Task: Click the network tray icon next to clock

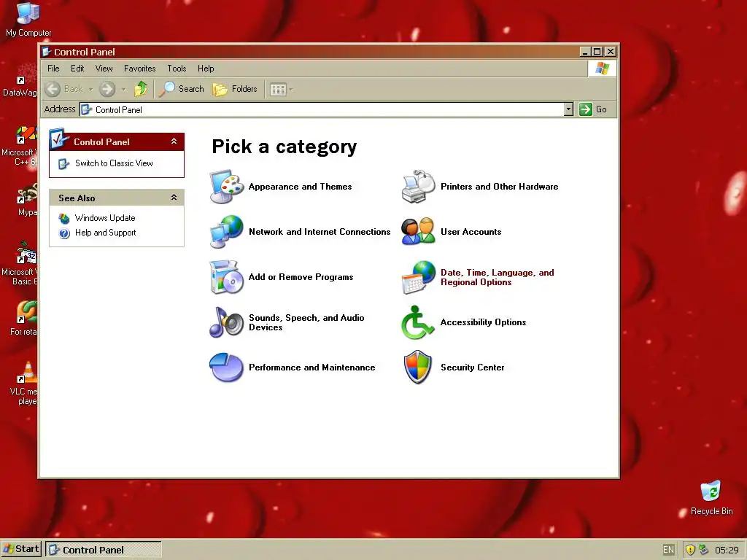Action: click(x=704, y=550)
